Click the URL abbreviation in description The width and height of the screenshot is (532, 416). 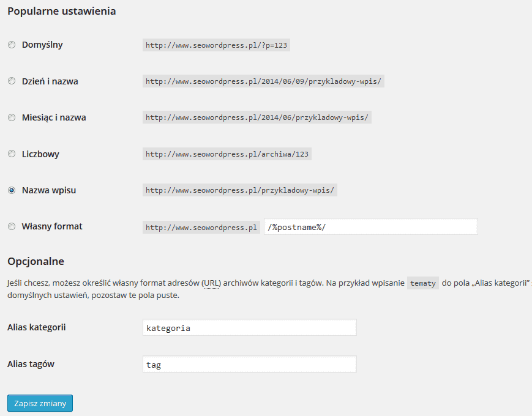(x=212, y=283)
